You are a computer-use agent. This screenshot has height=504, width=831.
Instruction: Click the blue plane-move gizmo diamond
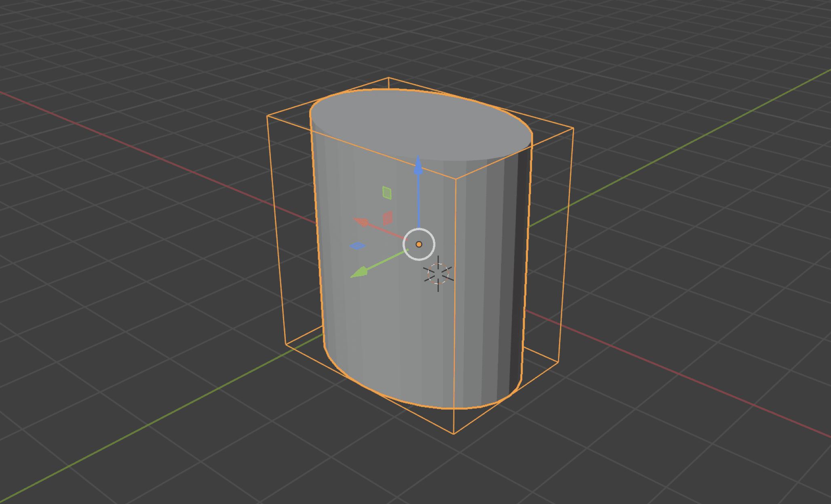pyautogui.click(x=357, y=246)
